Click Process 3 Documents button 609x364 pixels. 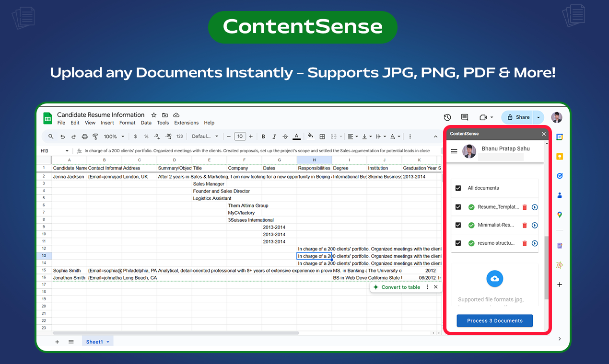494,320
